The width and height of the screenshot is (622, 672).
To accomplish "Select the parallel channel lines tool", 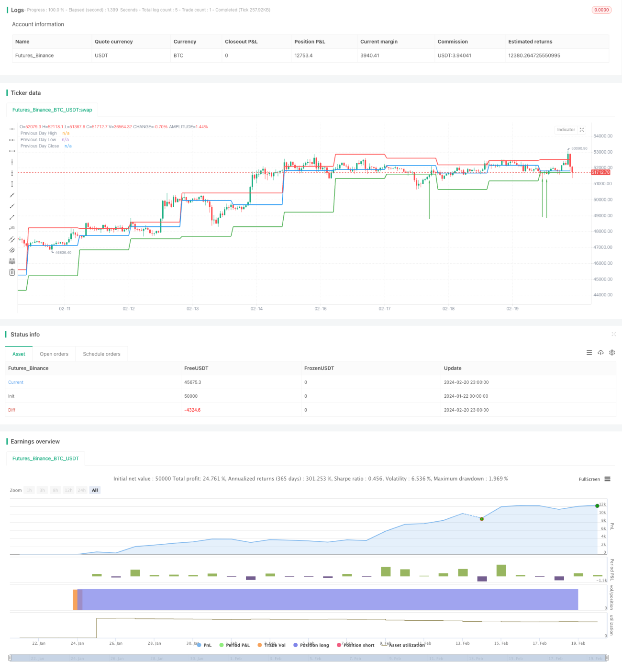I will (x=12, y=239).
